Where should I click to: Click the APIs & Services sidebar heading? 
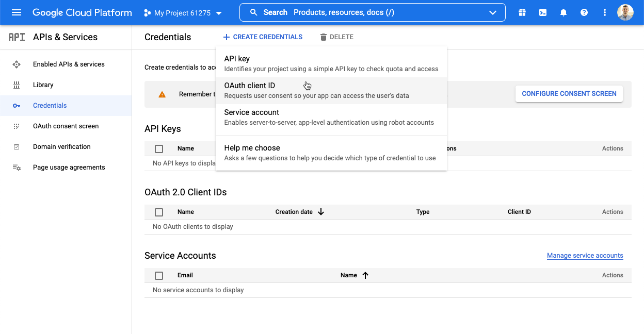65,37
